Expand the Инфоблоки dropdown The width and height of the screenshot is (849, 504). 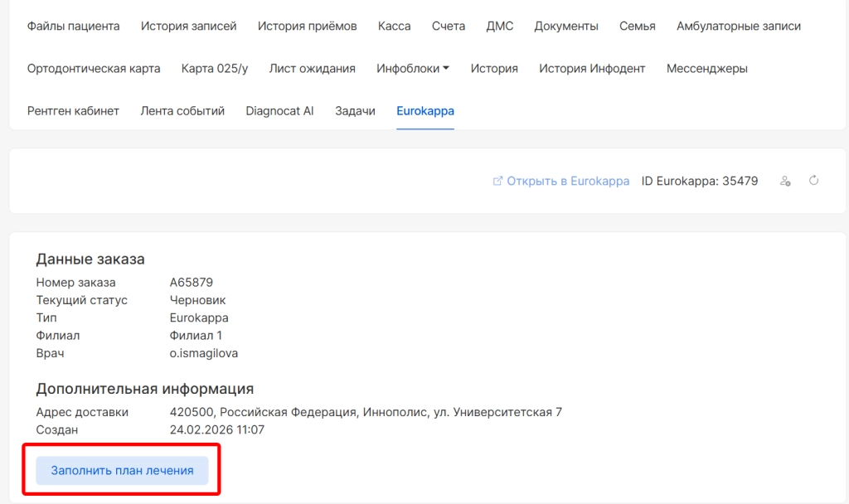[412, 69]
